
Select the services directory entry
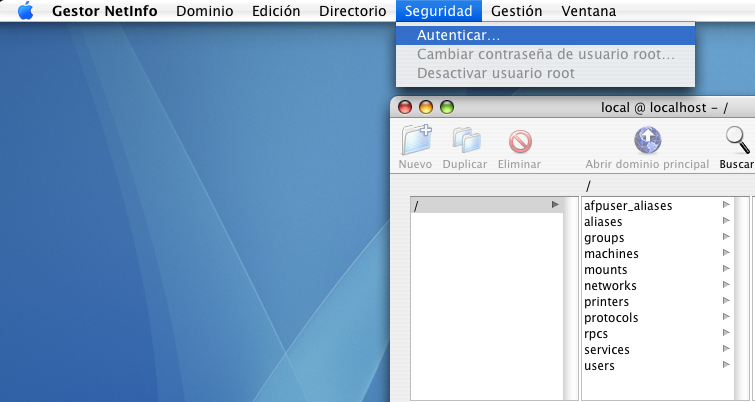point(609,350)
